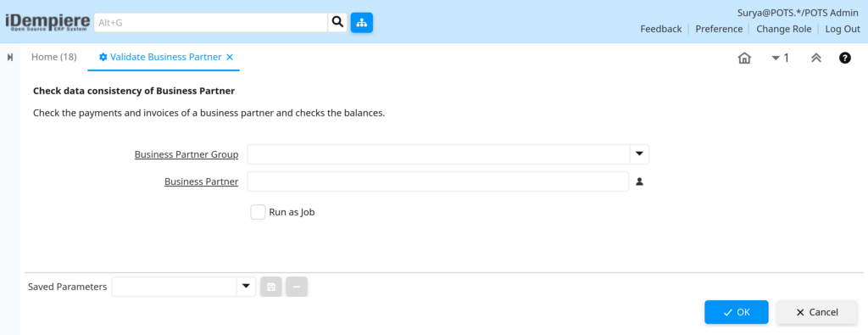Click the Saved Parameters label
This screenshot has height=335, width=868.
68,287
